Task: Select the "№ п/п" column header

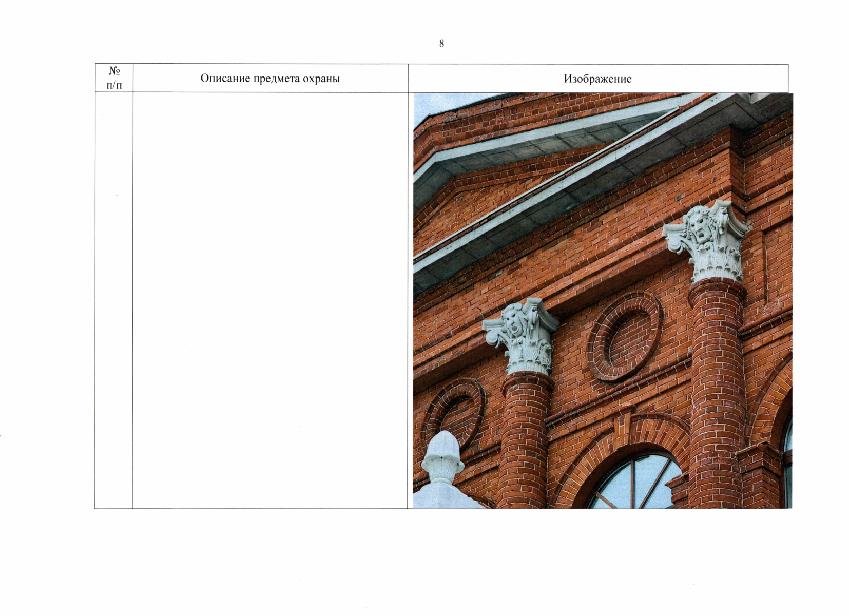Action: tap(114, 78)
